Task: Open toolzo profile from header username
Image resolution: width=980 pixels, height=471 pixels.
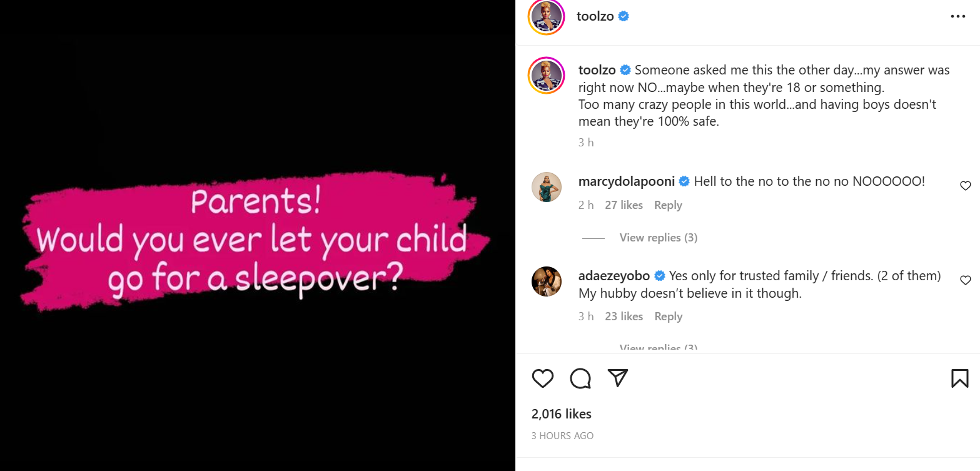Action: tap(596, 17)
